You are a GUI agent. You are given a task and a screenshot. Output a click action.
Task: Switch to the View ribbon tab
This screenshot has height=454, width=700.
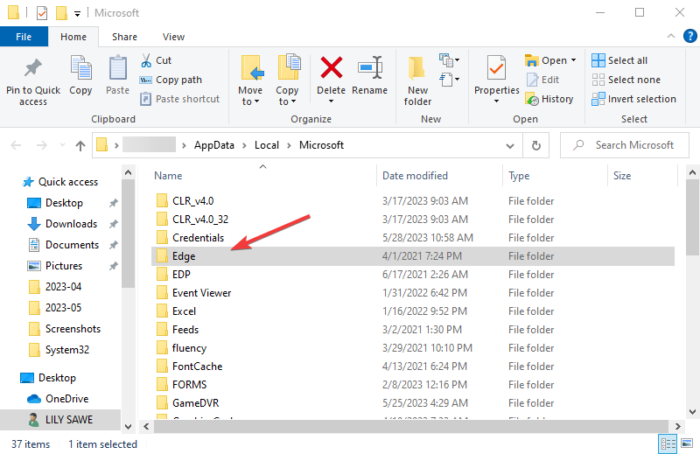(x=174, y=37)
